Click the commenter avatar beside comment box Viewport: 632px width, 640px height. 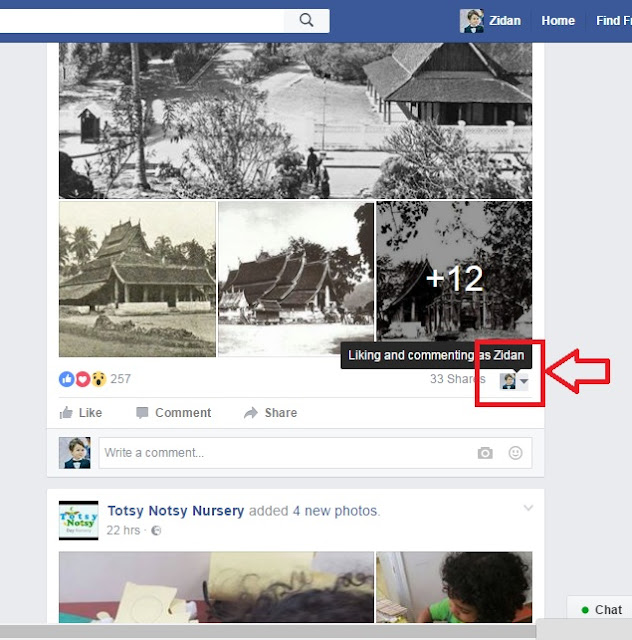pos(75,453)
